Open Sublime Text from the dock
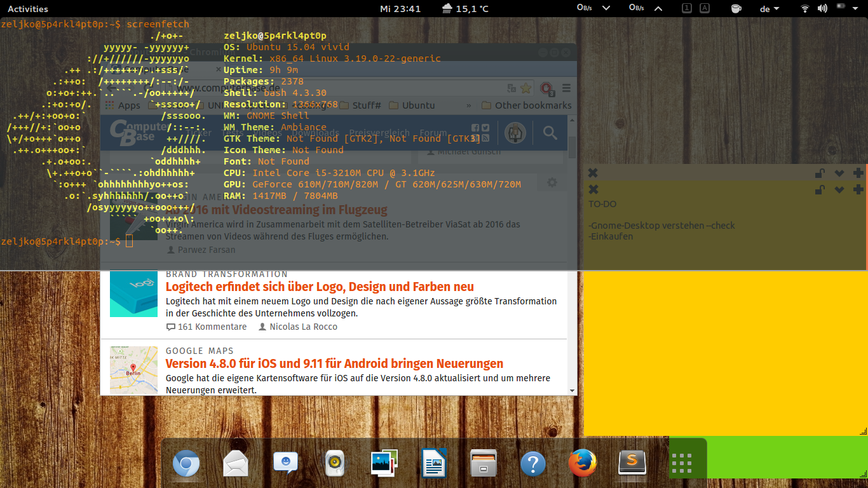Image resolution: width=868 pixels, height=488 pixels. 632,464
